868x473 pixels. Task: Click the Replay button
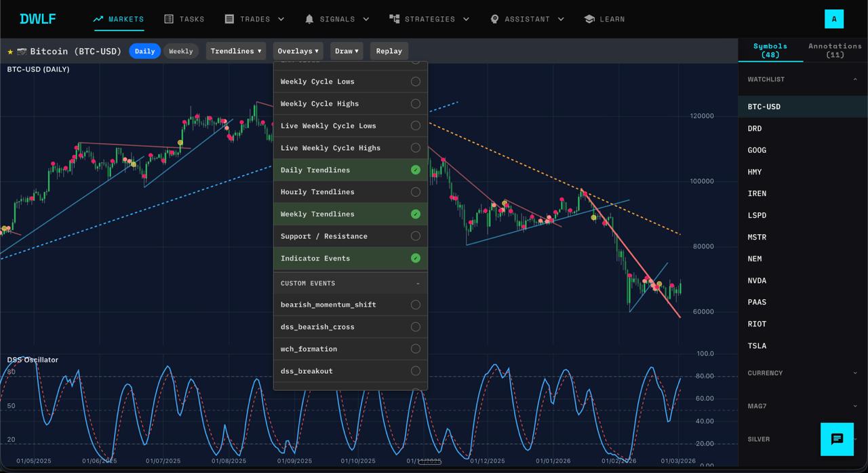tap(389, 51)
